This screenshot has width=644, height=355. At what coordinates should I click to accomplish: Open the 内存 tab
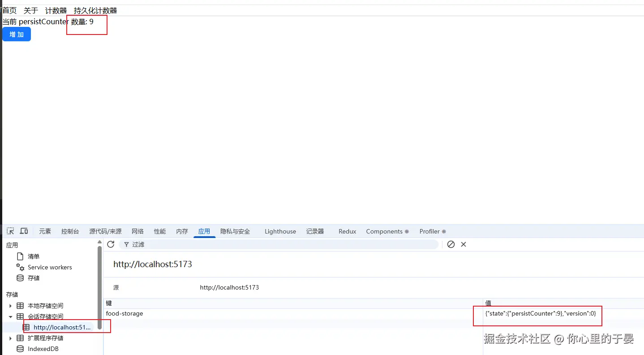pos(182,231)
